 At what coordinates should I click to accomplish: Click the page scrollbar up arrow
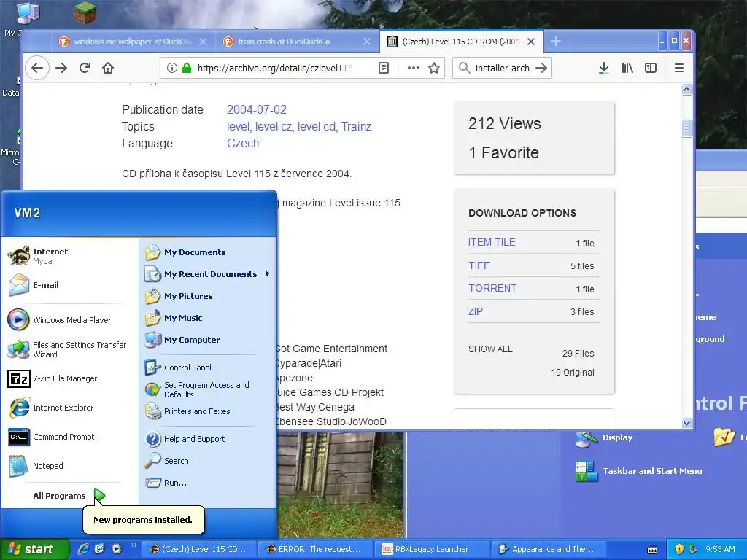coord(686,90)
